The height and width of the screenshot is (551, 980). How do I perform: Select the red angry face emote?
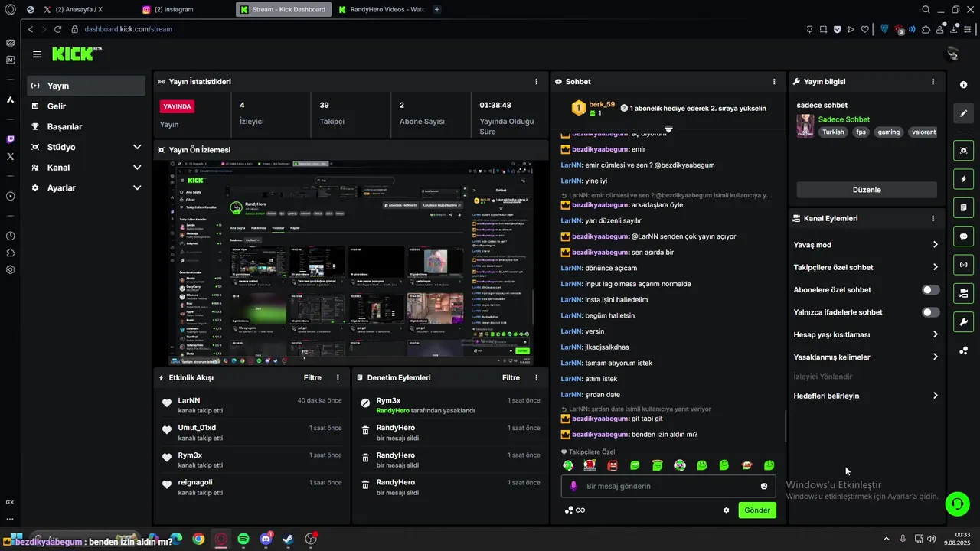coord(612,465)
